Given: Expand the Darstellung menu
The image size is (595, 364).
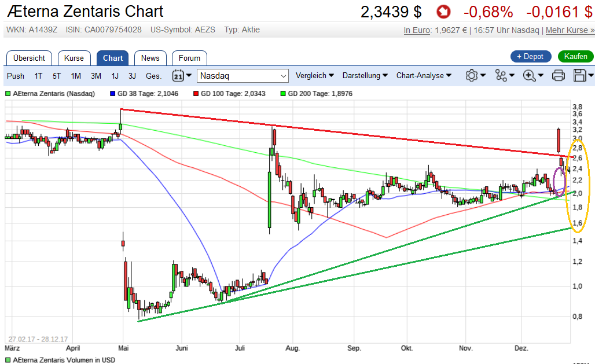Looking at the screenshot, I should point(365,76).
